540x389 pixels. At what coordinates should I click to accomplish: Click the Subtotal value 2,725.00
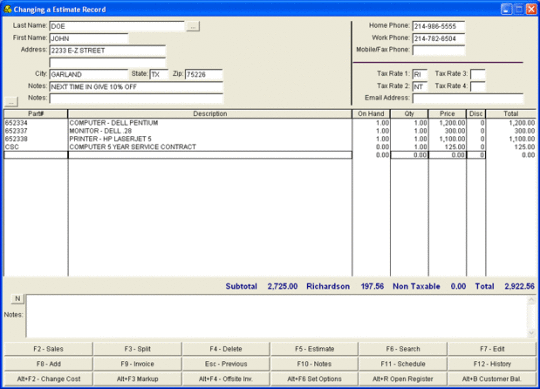click(x=282, y=286)
